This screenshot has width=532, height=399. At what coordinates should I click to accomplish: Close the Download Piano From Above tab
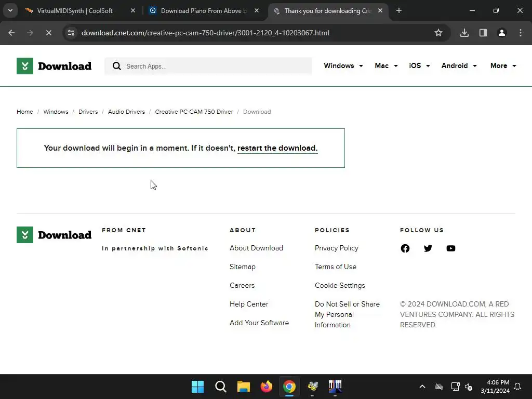pyautogui.click(x=257, y=11)
